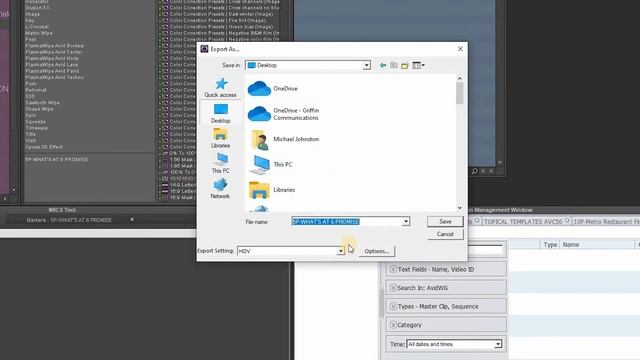Open OneDrive - Griffin Communications folder
Viewport: 640px width, 360px height.
pos(284,114)
